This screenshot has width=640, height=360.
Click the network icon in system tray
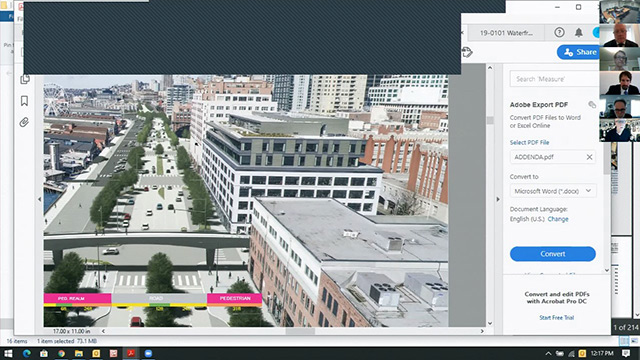tap(571, 353)
